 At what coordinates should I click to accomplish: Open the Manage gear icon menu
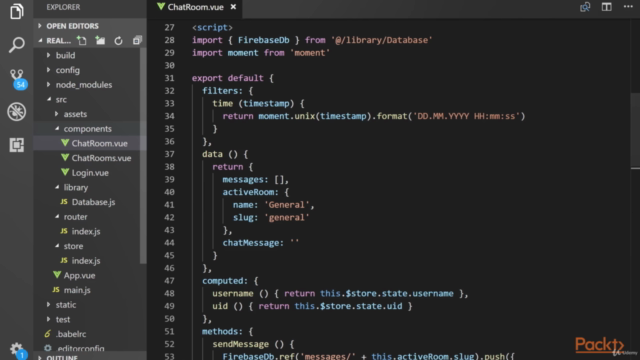17,350
